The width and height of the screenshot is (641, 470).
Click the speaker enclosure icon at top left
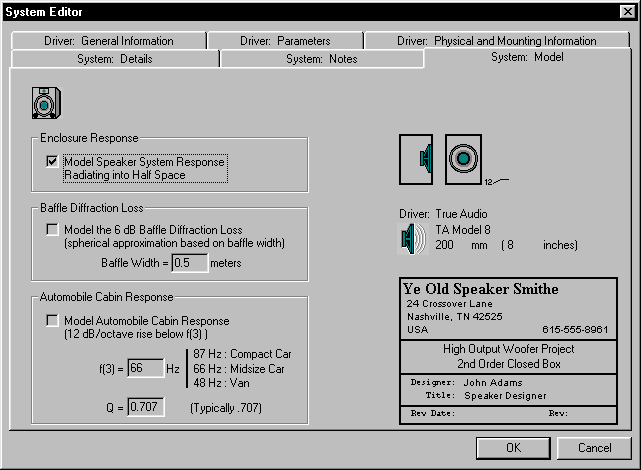46,103
